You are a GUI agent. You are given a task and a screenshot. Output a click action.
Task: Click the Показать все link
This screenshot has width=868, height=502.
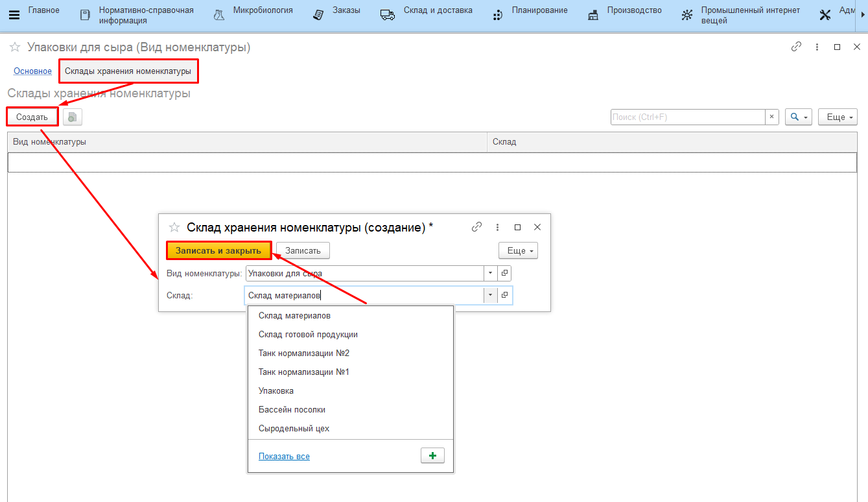coord(284,457)
